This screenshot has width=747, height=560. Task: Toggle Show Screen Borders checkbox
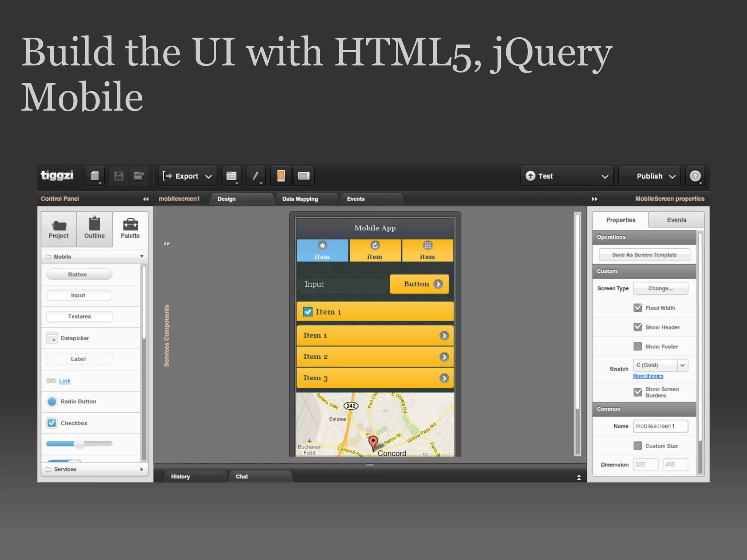tap(638, 392)
